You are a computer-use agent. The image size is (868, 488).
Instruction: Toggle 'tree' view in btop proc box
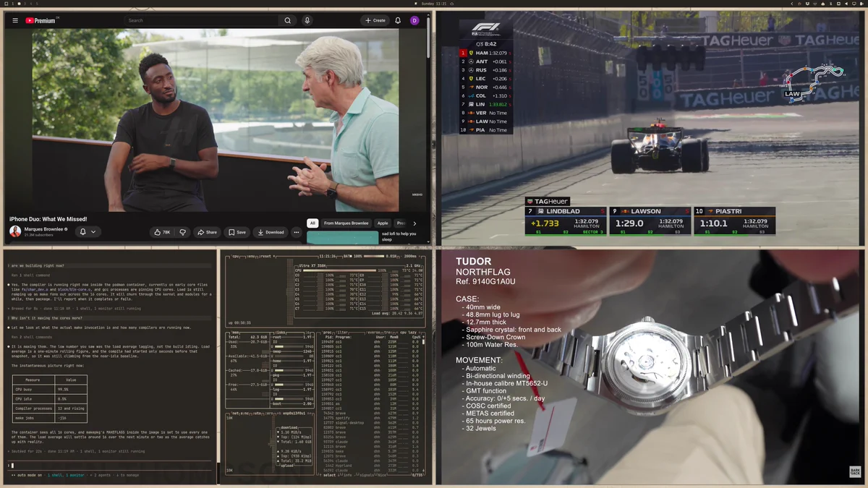(x=388, y=333)
